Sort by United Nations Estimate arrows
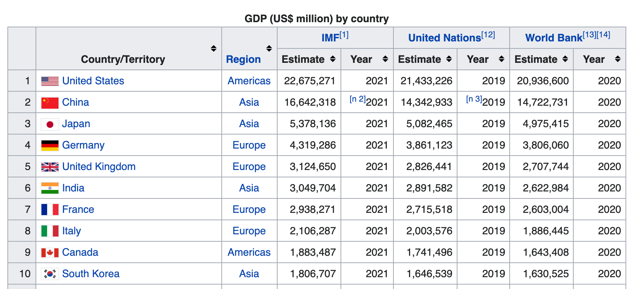 [449, 59]
